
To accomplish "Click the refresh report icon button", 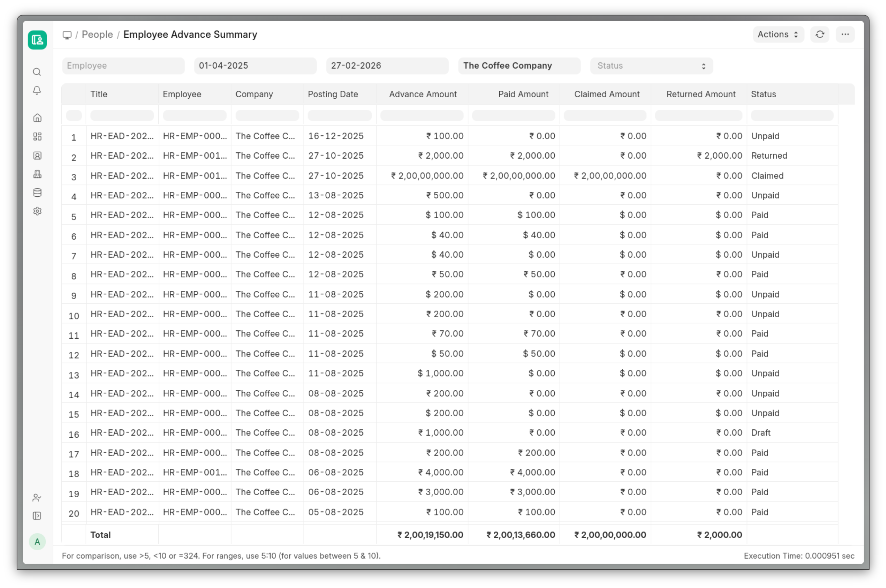I will [820, 34].
